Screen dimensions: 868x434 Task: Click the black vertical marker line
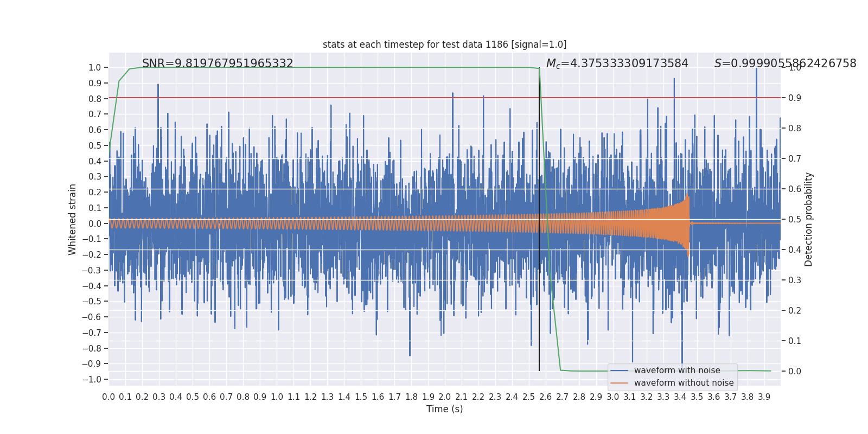click(x=539, y=219)
